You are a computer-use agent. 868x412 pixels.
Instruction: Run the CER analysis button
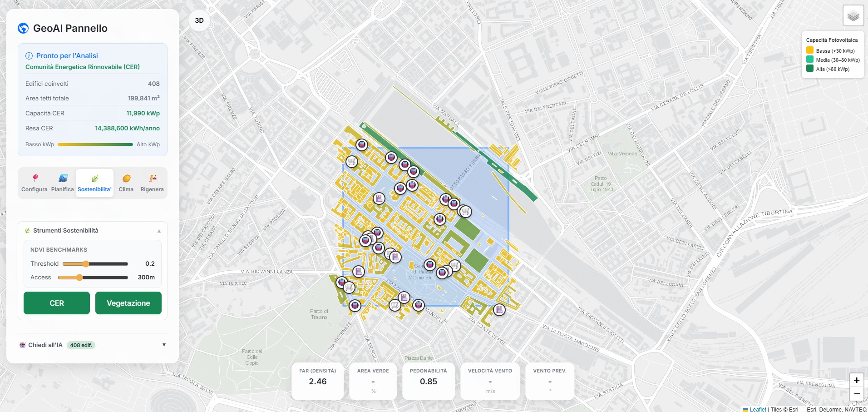pos(57,303)
